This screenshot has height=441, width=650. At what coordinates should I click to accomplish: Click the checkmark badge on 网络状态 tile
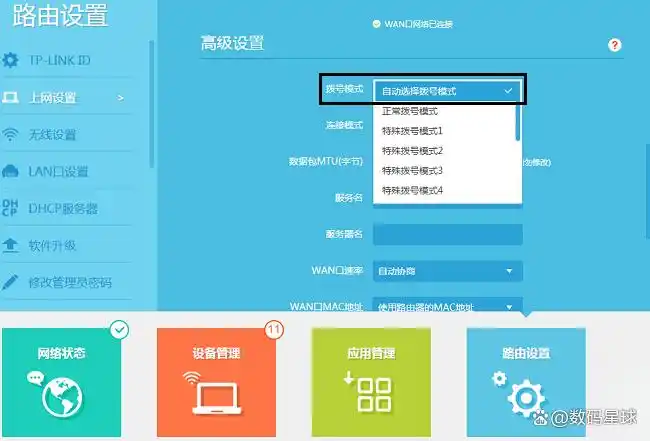pos(119,330)
